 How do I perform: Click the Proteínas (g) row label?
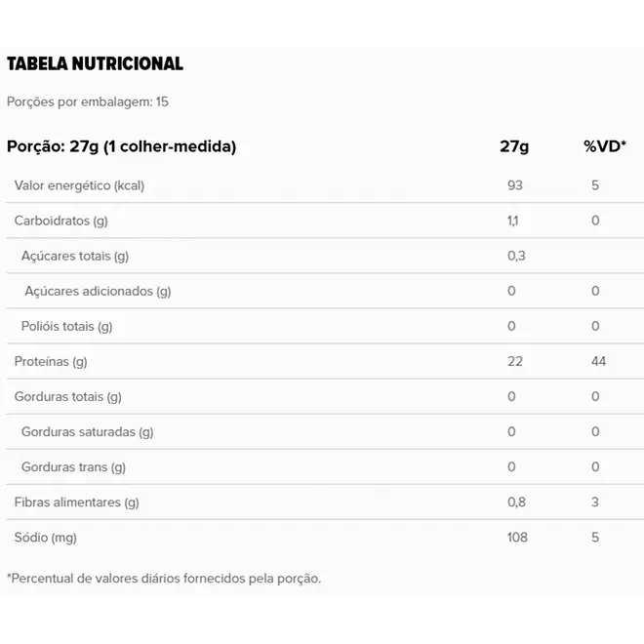(51, 362)
